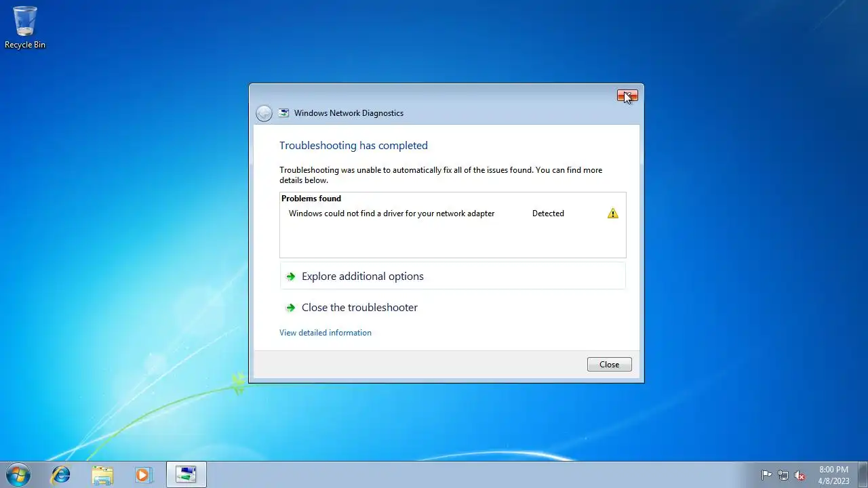This screenshot has height=488, width=868.
Task: Click the Problems found header
Action: pyautogui.click(x=311, y=199)
